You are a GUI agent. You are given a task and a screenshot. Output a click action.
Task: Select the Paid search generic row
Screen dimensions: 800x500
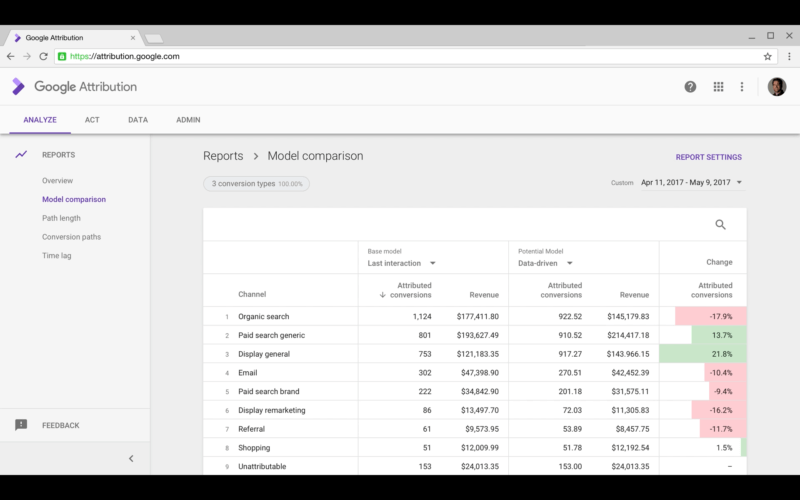point(475,335)
